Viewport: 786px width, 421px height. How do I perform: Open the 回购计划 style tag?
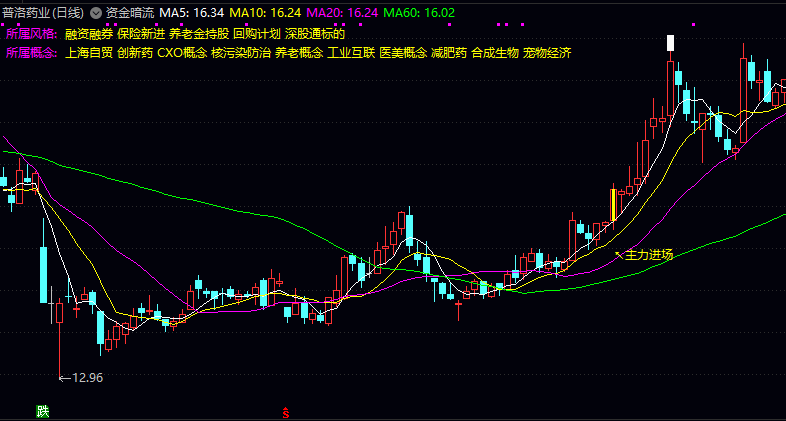257,34
